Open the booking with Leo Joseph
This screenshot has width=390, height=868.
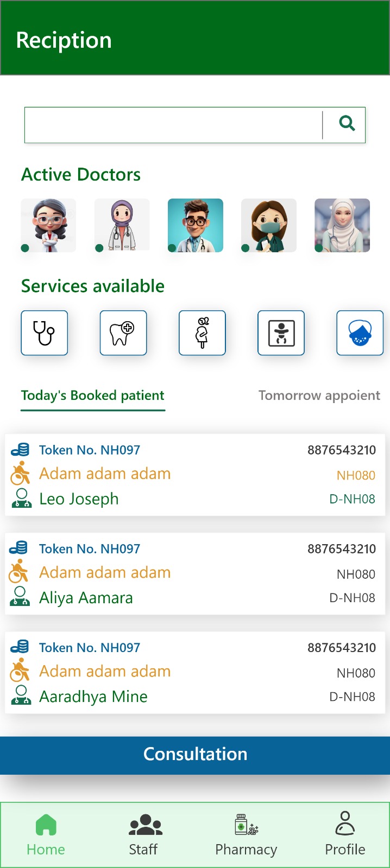tap(195, 475)
